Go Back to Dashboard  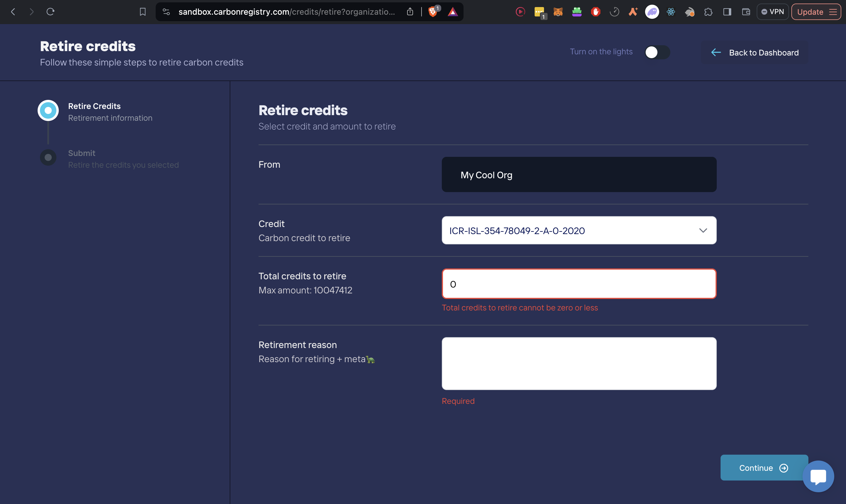point(755,53)
